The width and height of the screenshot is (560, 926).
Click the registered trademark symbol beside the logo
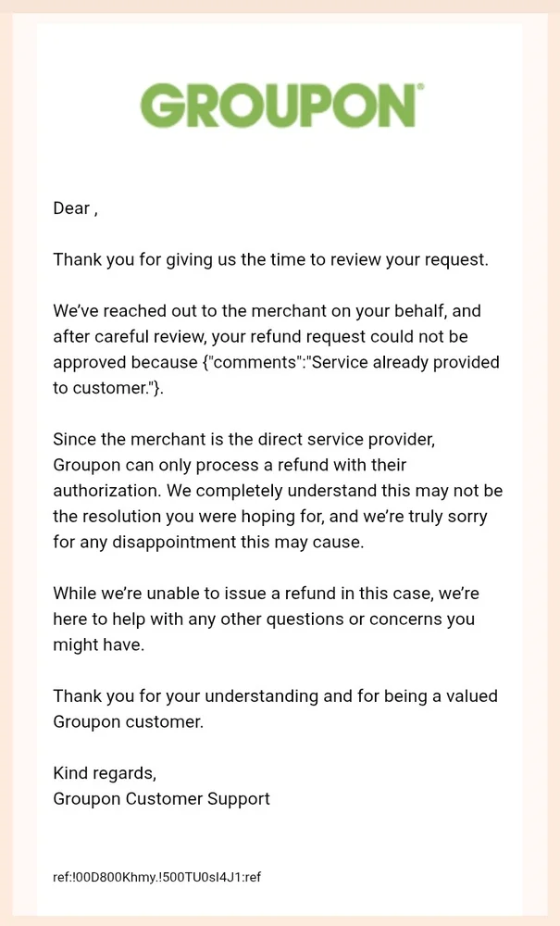420,87
